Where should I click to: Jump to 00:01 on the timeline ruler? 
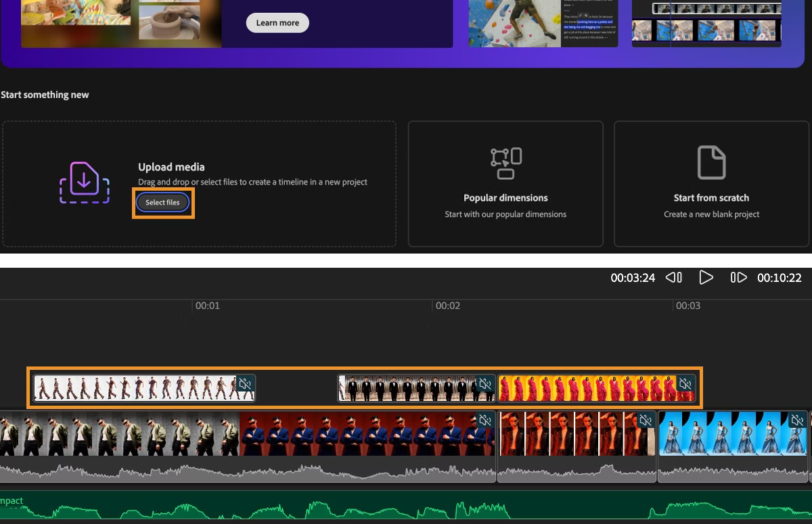[207, 306]
